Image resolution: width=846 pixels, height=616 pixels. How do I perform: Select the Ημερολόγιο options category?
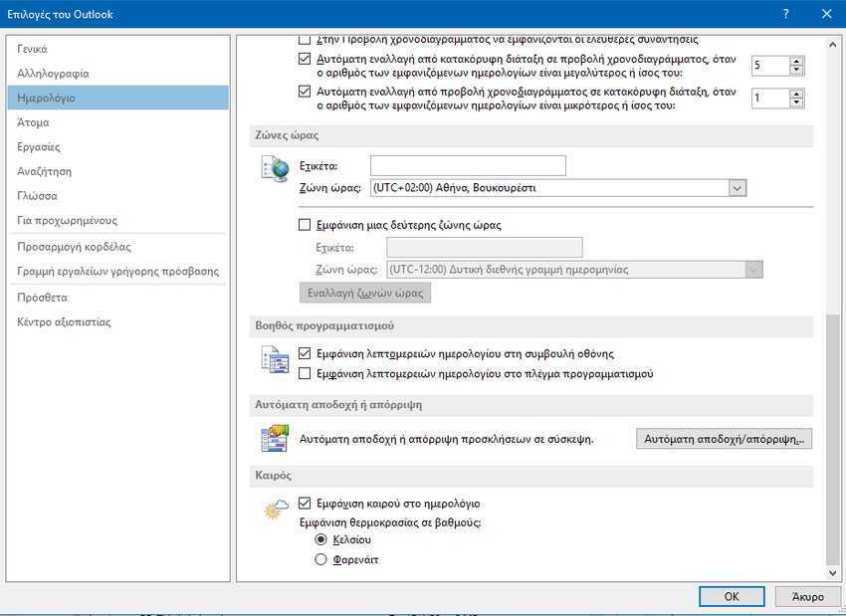(118, 98)
